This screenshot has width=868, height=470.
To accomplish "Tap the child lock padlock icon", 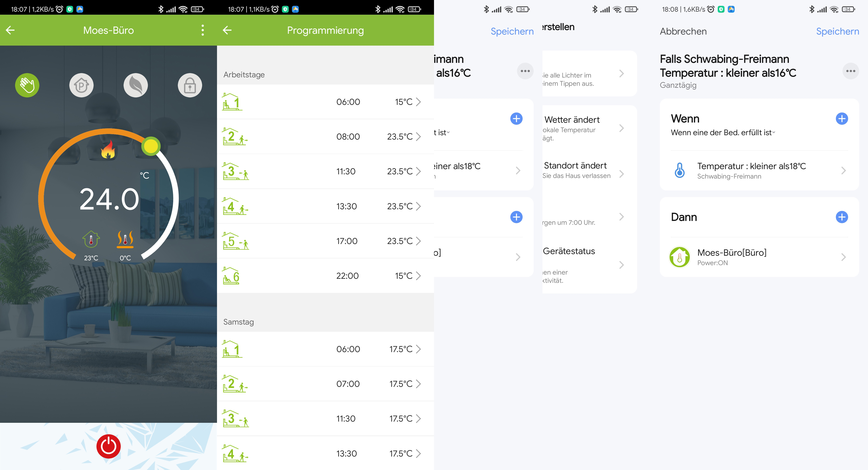I will point(190,85).
